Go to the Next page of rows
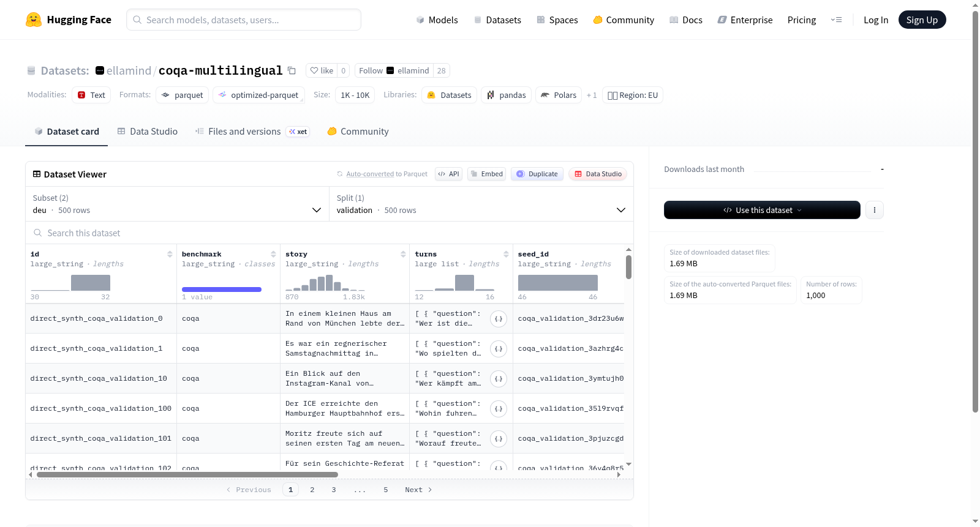980x527 pixels. (x=418, y=490)
